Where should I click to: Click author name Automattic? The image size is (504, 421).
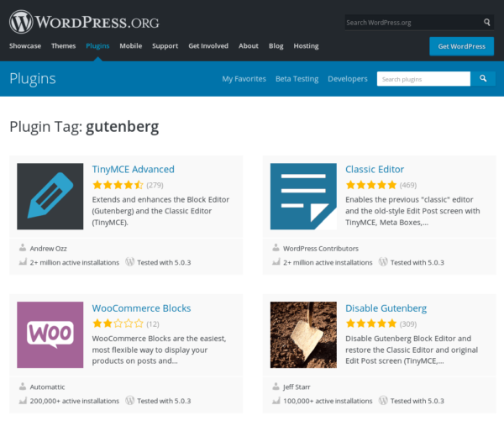point(47,387)
